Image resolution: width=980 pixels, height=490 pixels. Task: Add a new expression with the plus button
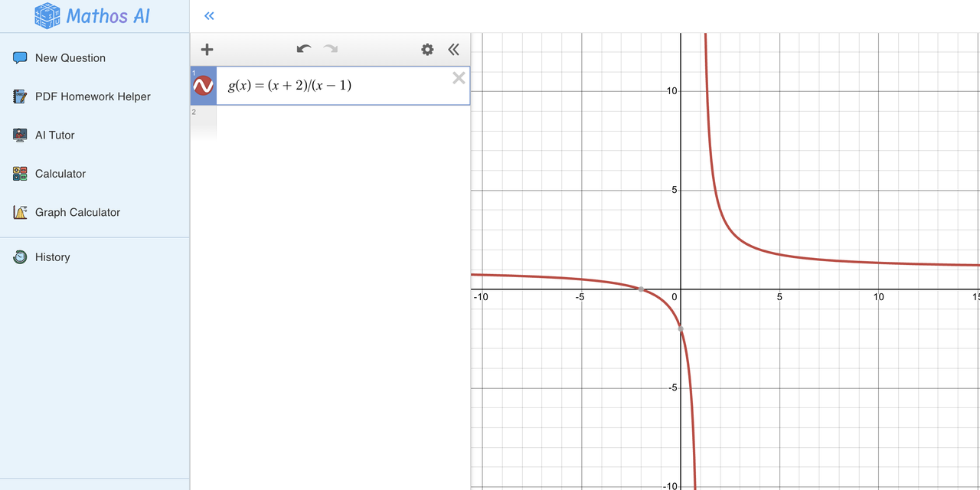206,49
